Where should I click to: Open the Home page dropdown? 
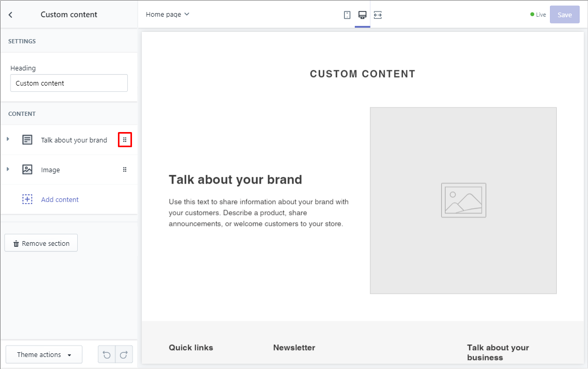point(167,14)
